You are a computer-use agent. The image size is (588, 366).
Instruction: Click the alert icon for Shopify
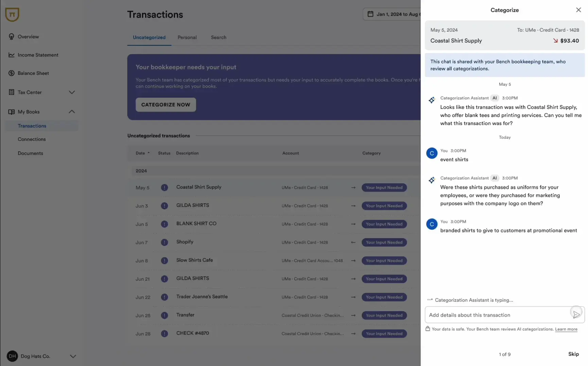point(164,242)
